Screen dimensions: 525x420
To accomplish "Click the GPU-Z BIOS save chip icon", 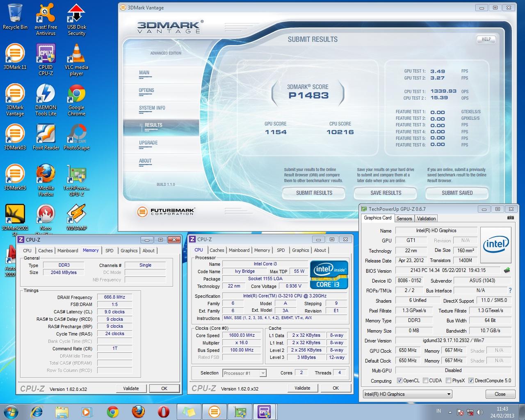I will pyautogui.click(x=507, y=270).
